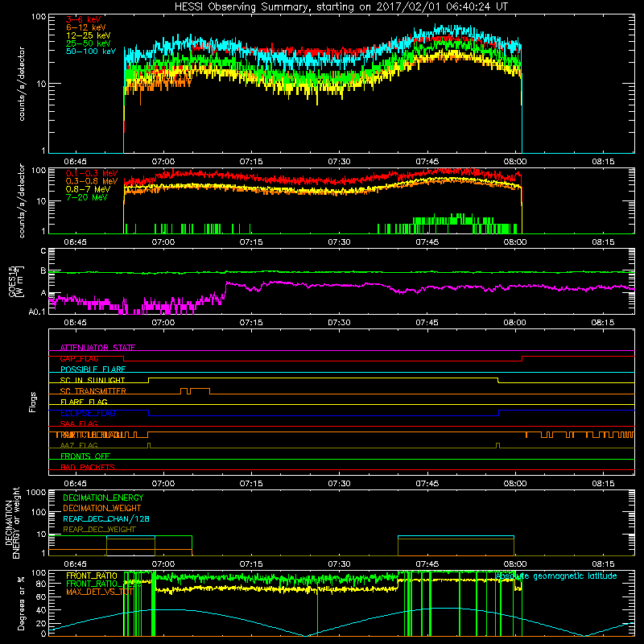
Task: Click the C class tick in GOES panel
Action: (x=43, y=250)
